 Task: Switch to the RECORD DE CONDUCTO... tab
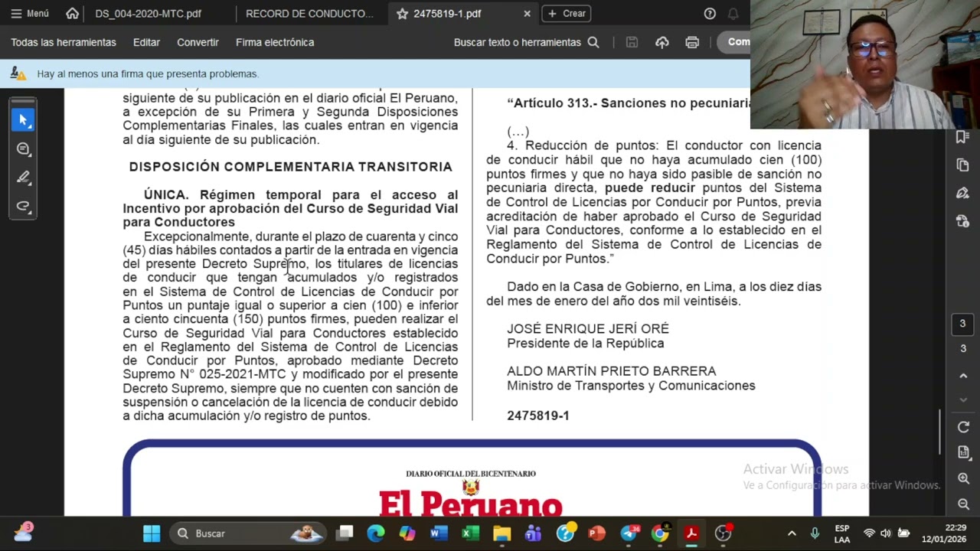[309, 14]
